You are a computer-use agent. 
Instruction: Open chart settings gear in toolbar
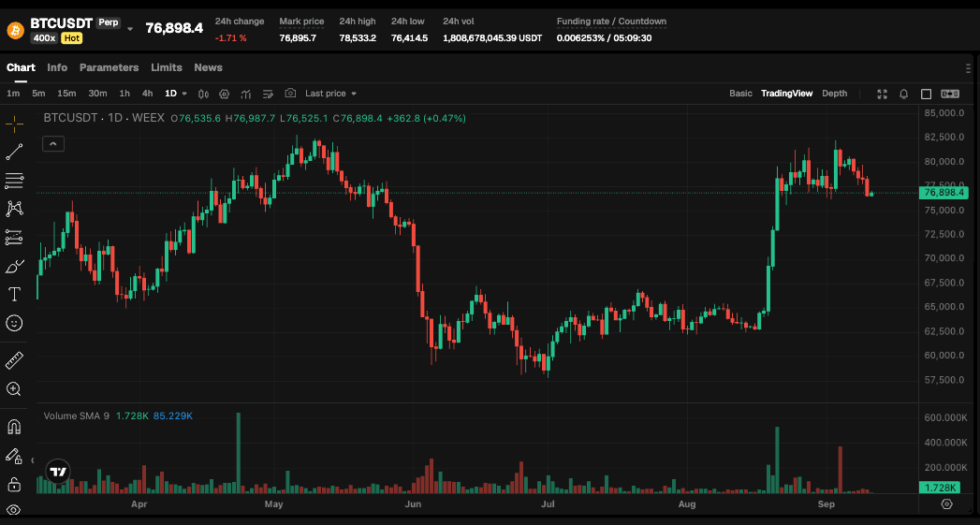pos(225,94)
